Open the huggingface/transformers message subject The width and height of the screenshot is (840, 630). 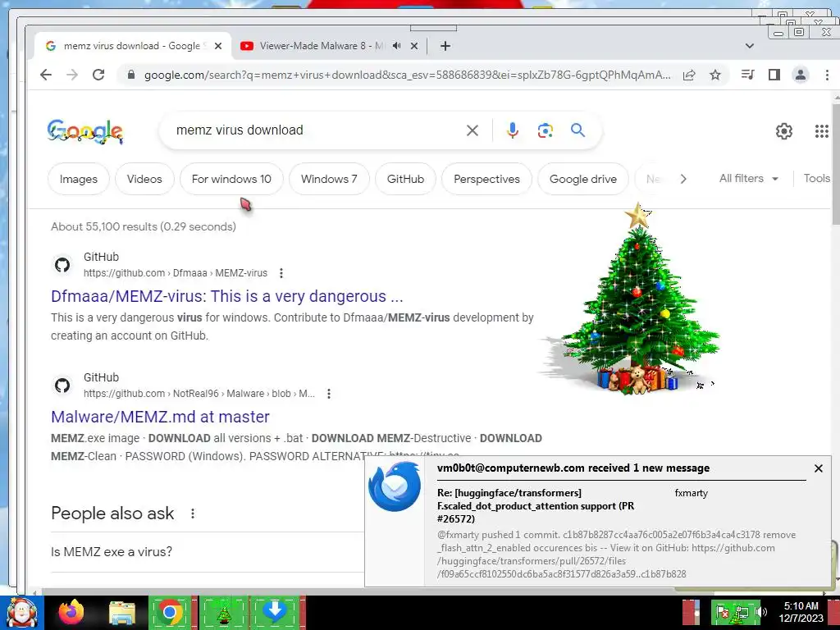pyautogui.click(x=536, y=505)
